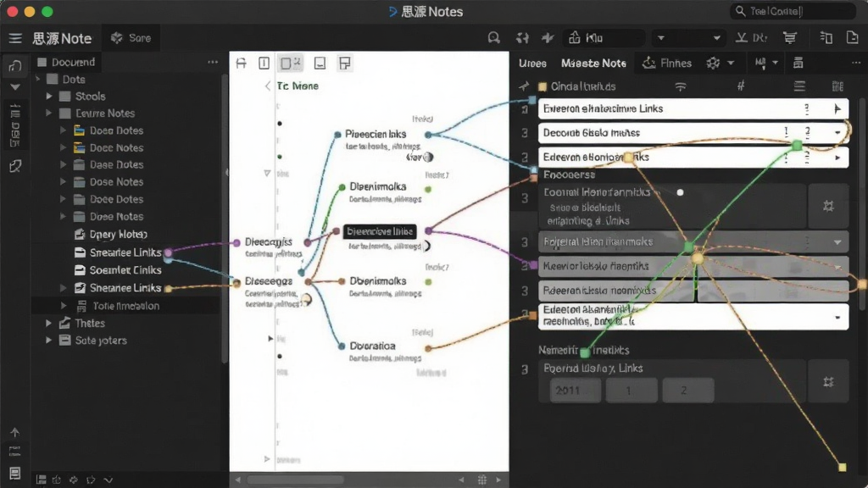Click the Tee Contel search field

click(793, 11)
